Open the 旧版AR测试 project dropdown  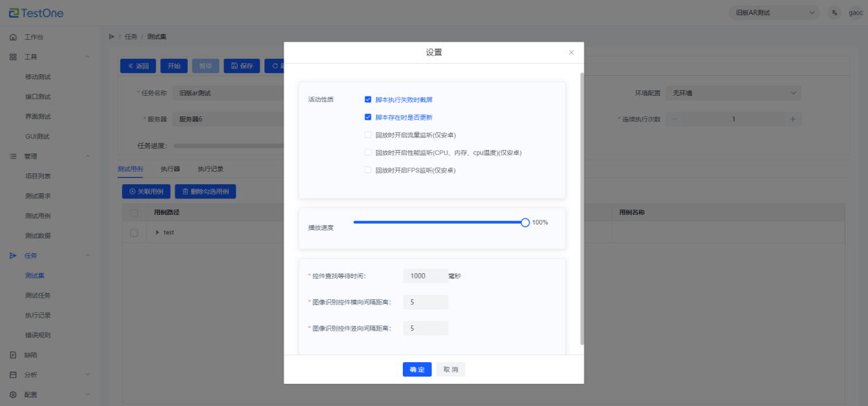(x=774, y=13)
